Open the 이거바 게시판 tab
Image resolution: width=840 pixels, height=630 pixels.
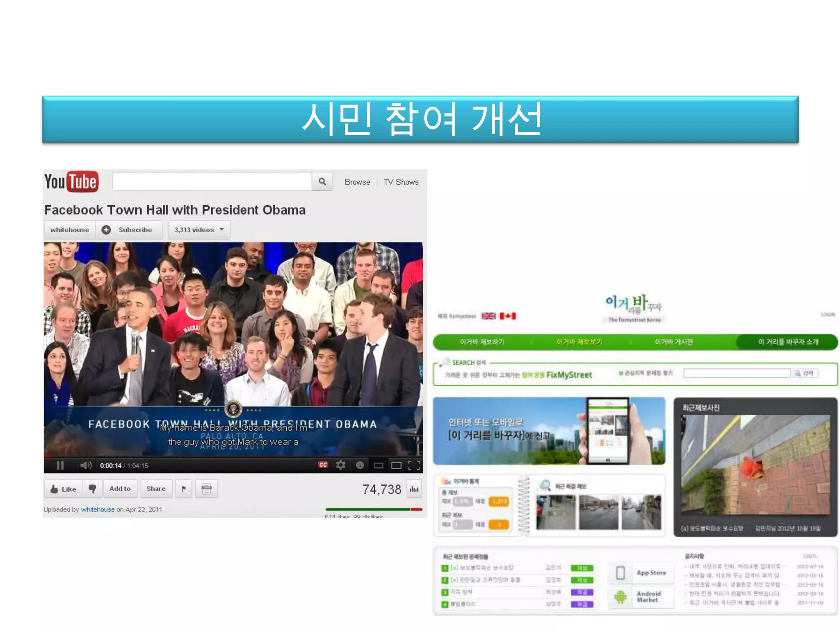[674, 342]
